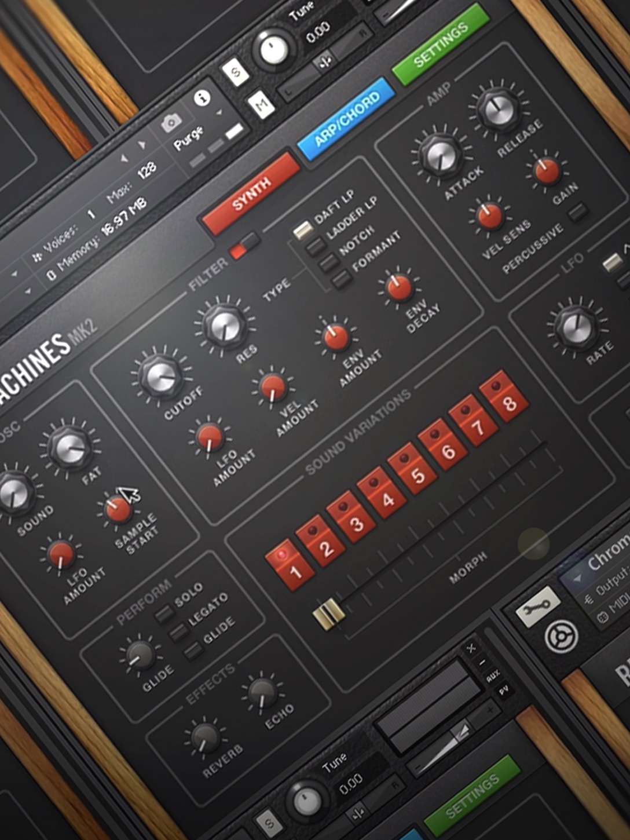Expand the Chroma instrument dropdown arrow
630x840 pixels.
(577, 579)
